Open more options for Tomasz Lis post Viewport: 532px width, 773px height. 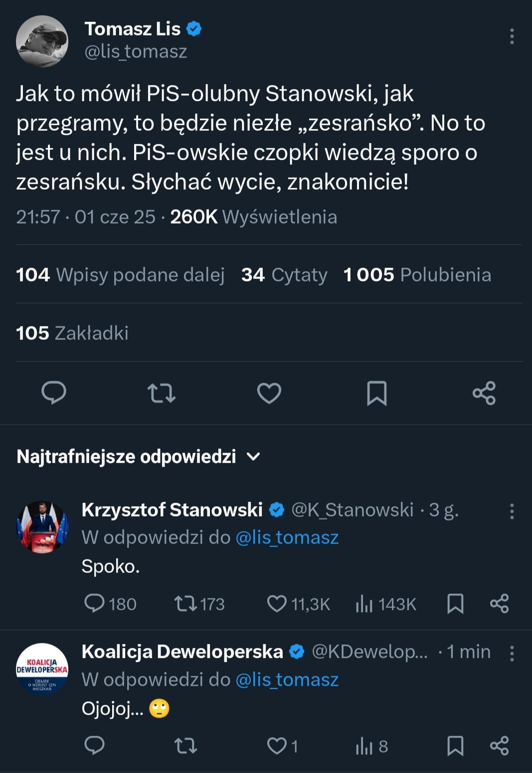tap(512, 36)
